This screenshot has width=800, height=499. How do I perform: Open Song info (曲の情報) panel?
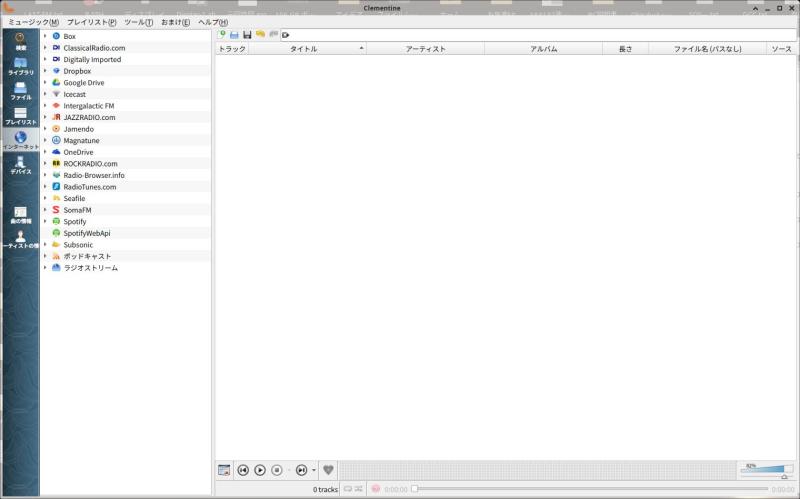click(x=20, y=214)
